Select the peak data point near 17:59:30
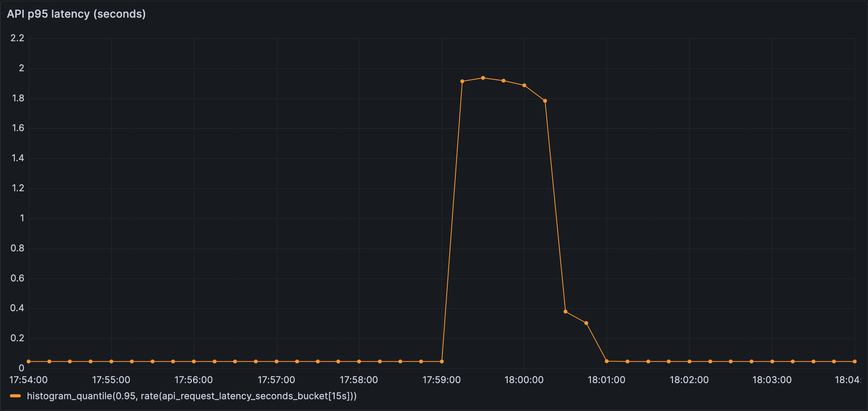Screen dimensions: 868x411 click(483, 77)
